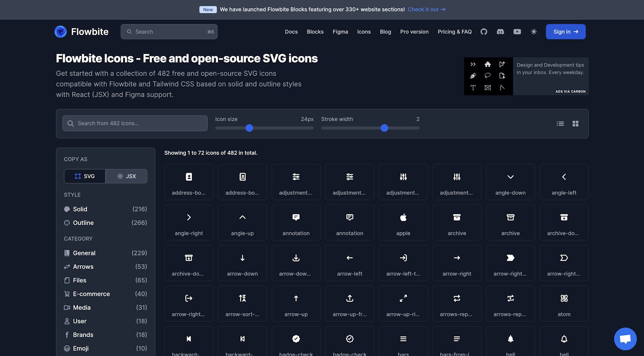The width and height of the screenshot is (644, 356).
Task: Pick the arrow-down icon tile
Action: 242,263
